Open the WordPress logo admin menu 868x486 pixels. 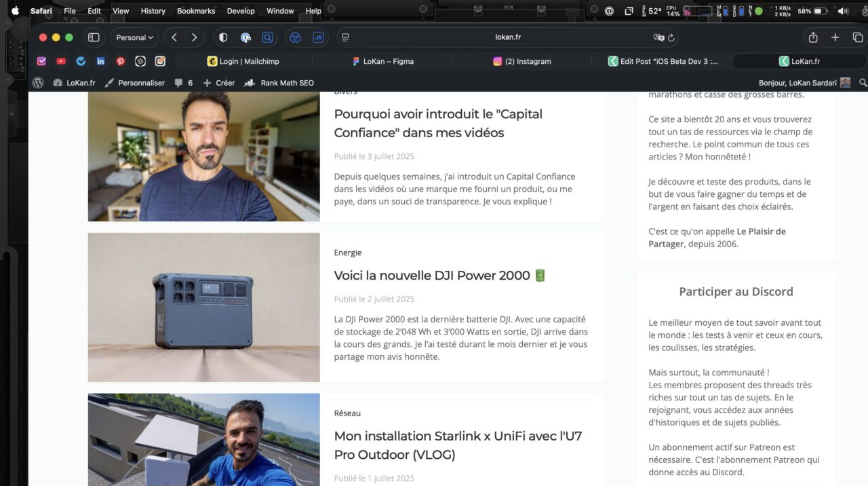pos(38,83)
